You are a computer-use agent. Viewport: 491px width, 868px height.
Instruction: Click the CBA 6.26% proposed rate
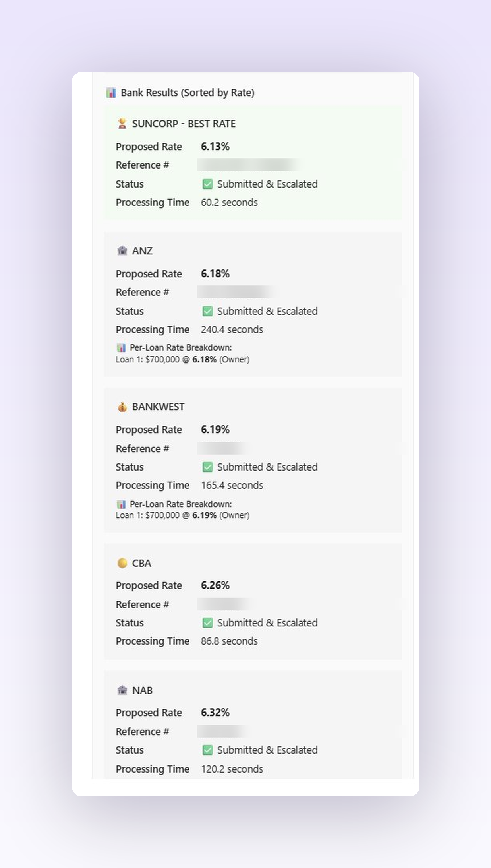click(x=215, y=585)
